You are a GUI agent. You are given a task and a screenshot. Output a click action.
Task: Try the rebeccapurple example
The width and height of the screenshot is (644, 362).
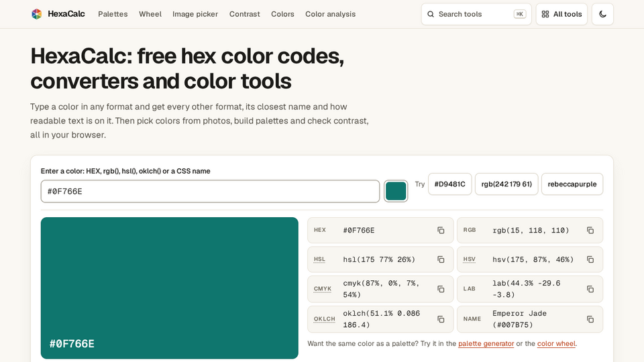(x=572, y=184)
